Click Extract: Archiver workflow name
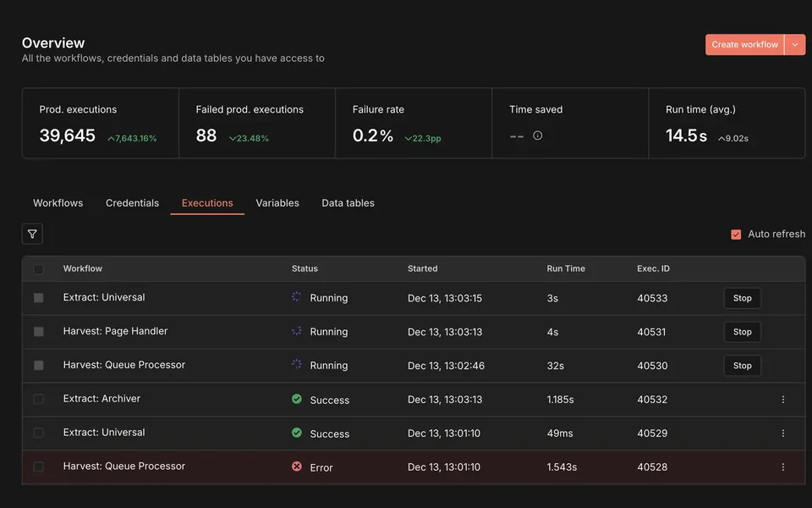This screenshot has width=812, height=508. pyautogui.click(x=101, y=398)
